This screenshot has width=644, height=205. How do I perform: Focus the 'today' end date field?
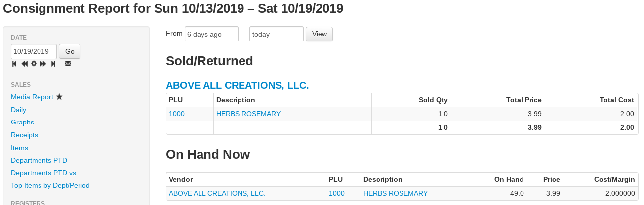point(276,34)
